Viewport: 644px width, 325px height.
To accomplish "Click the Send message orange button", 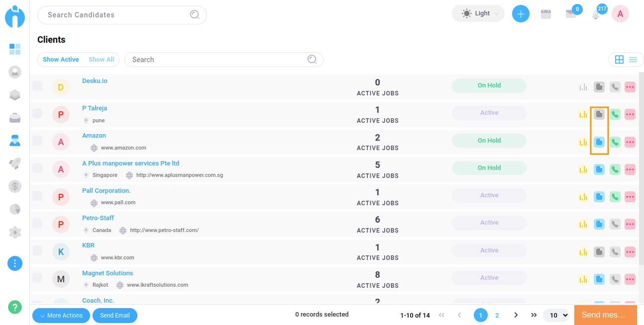I will 606,315.
